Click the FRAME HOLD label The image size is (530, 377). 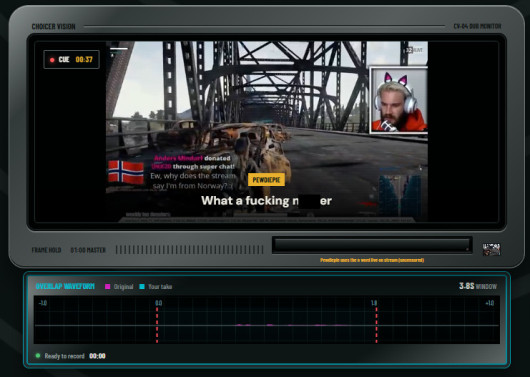(46, 250)
